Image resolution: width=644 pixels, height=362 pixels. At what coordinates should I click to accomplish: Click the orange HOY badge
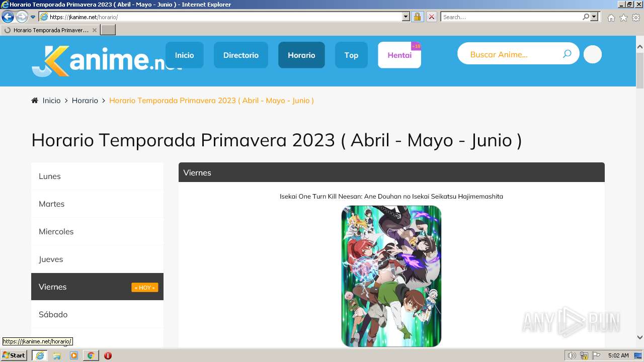[x=145, y=288]
